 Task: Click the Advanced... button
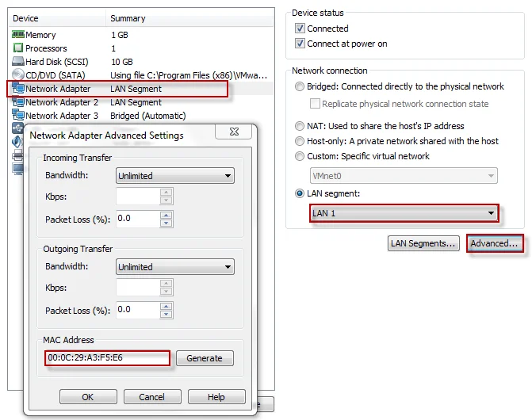[494, 243]
